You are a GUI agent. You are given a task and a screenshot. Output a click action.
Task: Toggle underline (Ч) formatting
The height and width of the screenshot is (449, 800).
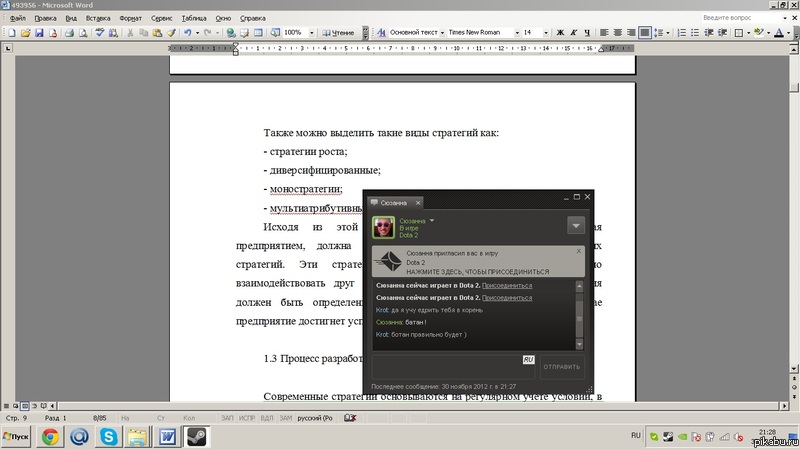tap(587, 33)
